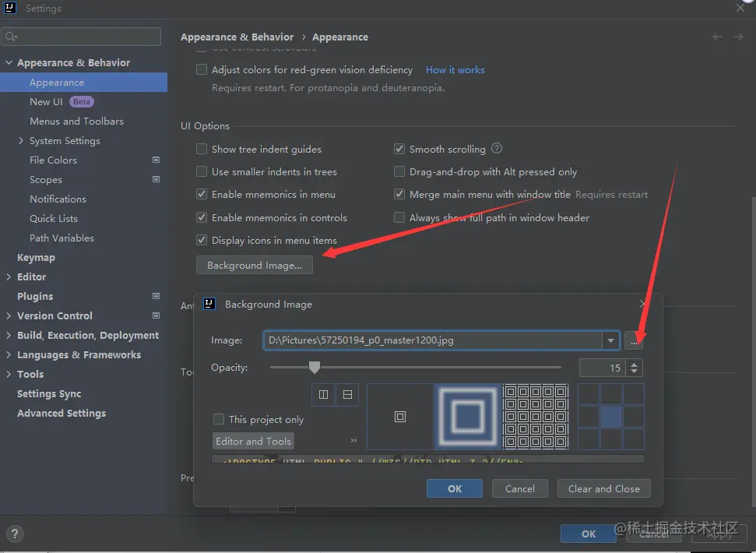Confirm Background Image dialog with OK
This screenshot has height=553, width=756.
point(455,488)
